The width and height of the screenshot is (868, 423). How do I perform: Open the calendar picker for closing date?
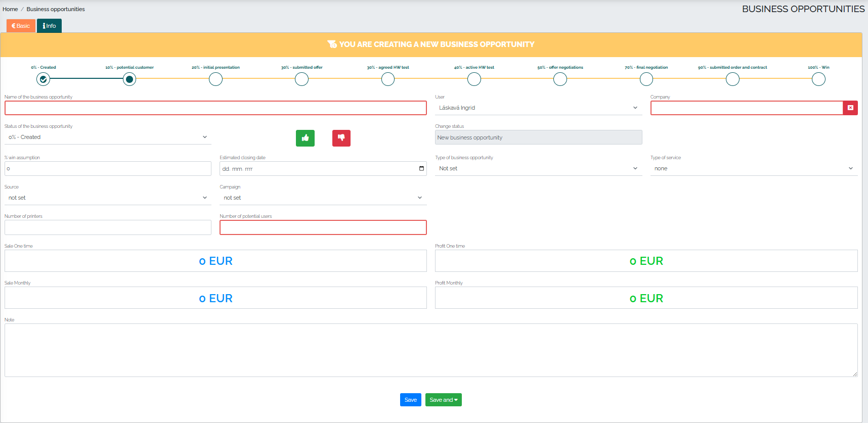(421, 168)
